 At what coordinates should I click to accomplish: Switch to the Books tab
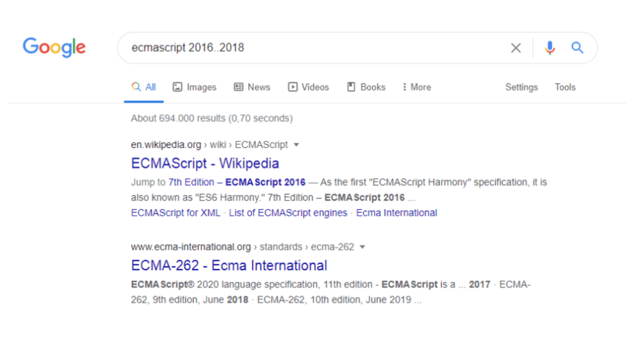366,87
